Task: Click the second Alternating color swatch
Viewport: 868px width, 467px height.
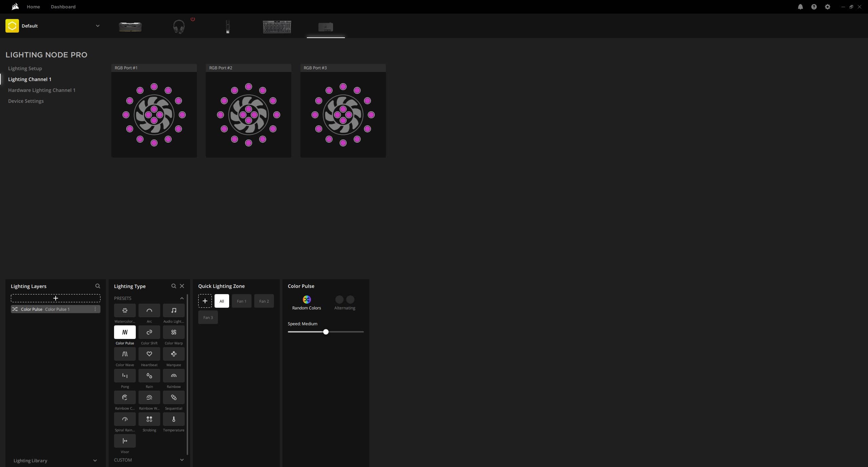Action: coord(350,300)
